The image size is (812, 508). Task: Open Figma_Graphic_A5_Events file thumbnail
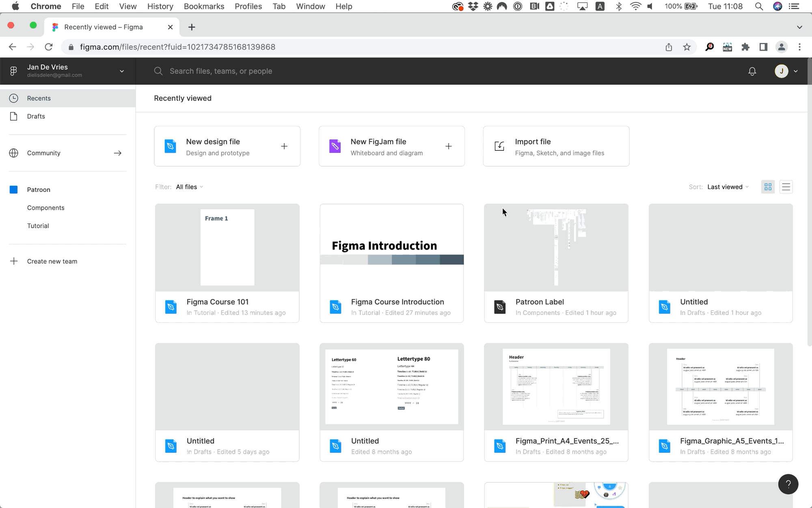[x=721, y=386]
